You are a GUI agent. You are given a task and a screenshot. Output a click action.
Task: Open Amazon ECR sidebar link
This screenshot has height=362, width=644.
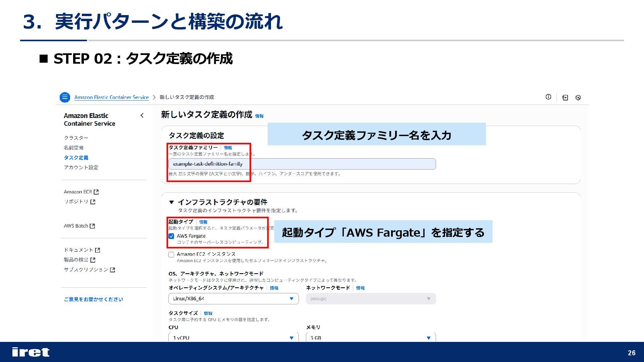(x=78, y=192)
